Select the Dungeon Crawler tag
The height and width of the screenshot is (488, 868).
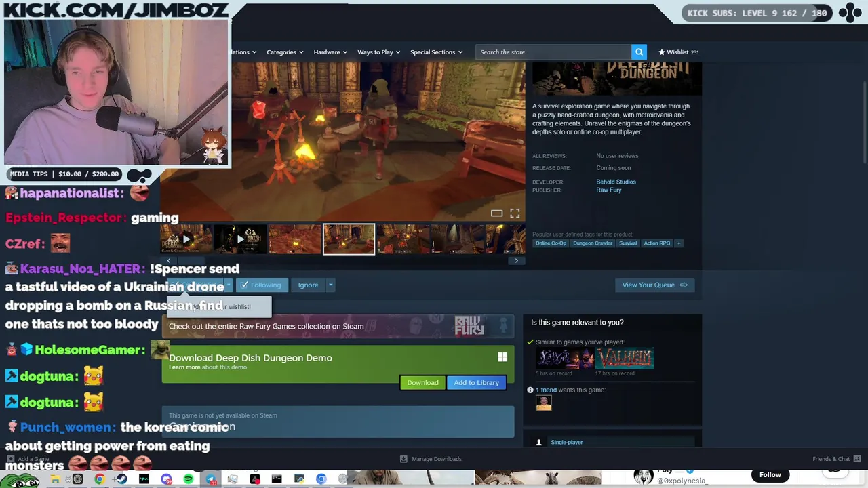593,243
